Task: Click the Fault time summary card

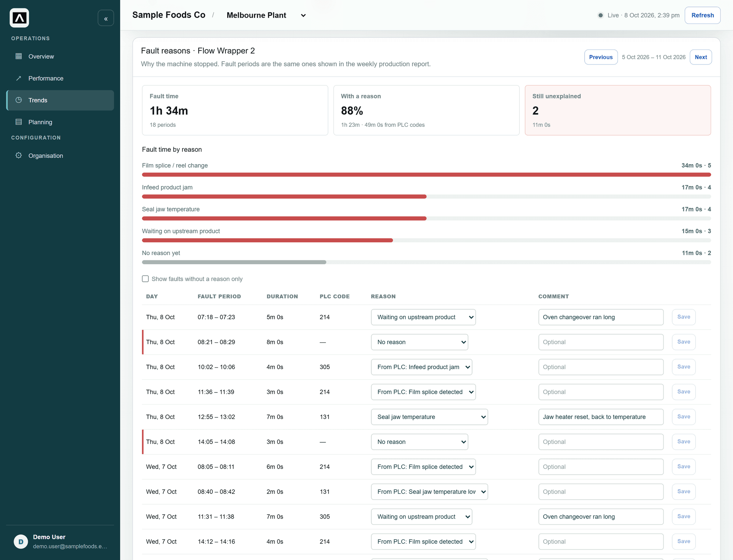Action: coord(235,110)
